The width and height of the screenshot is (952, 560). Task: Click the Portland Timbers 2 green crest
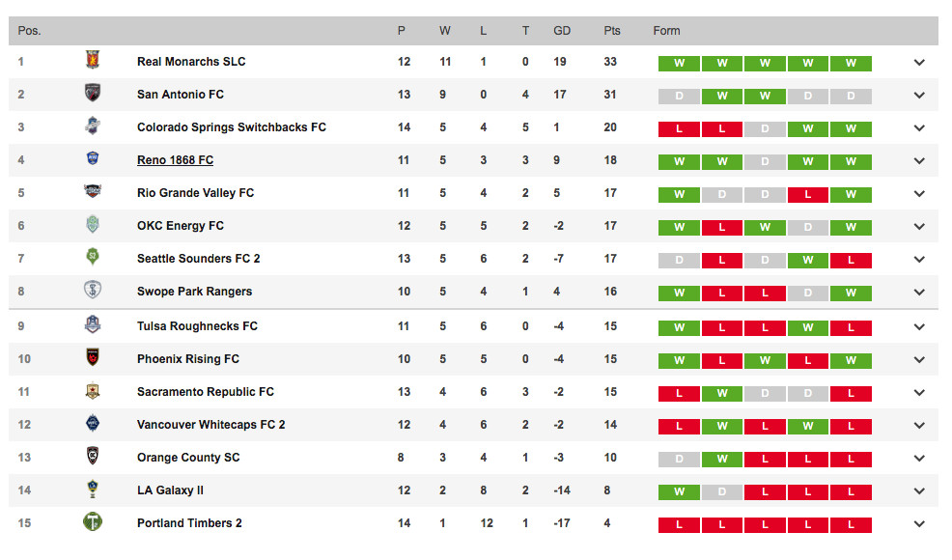pyautogui.click(x=93, y=522)
